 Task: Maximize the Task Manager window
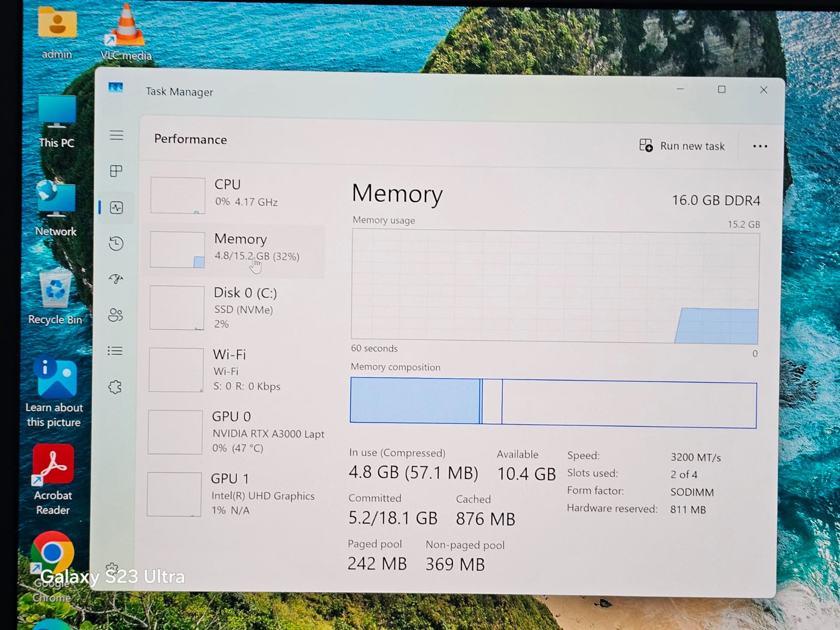pos(722,90)
